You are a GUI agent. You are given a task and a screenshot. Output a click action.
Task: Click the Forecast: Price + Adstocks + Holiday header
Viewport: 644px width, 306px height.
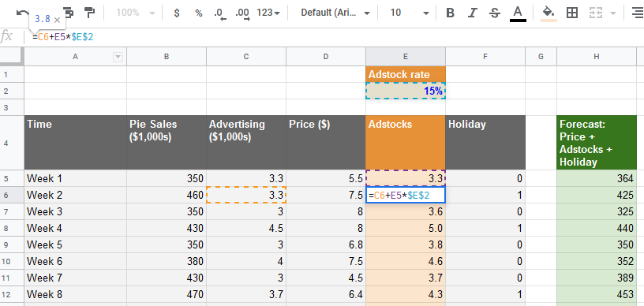click(x=597, y=143)
